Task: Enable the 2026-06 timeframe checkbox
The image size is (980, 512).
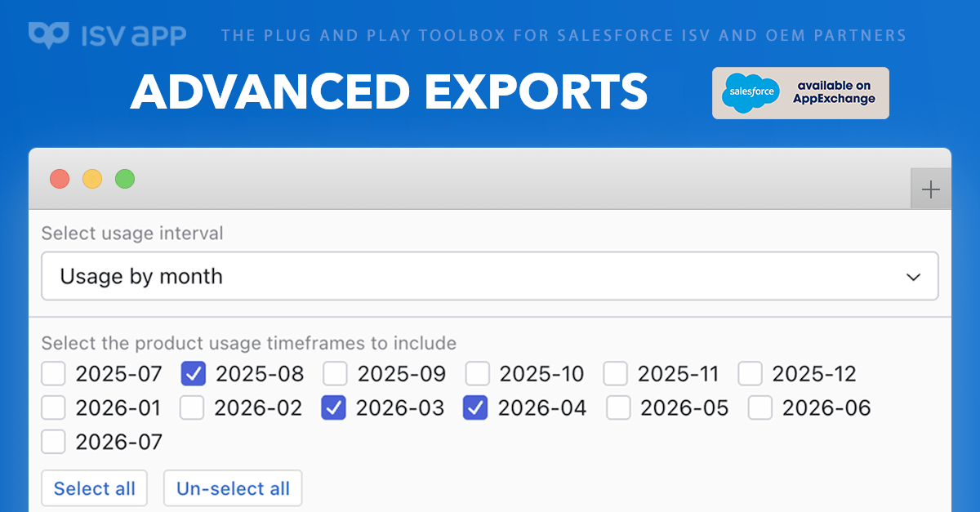Action: click(x=760, y=407)
